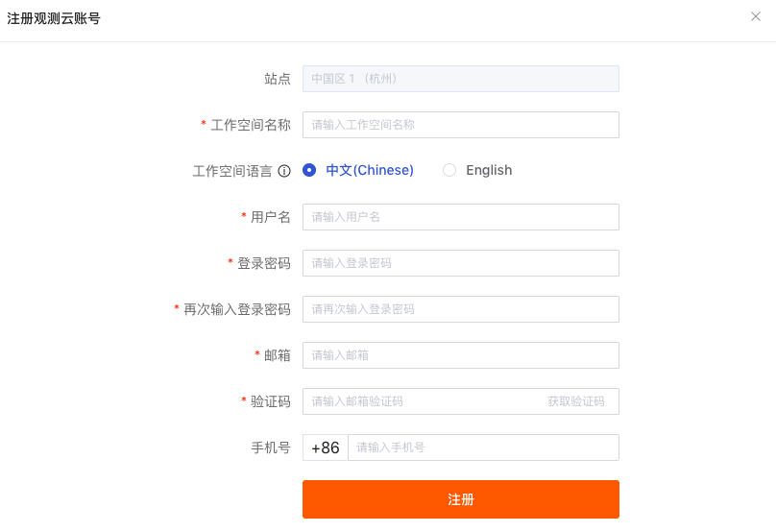The width and height of the screenshot is (776, 532).
Task: Focus the 工作空间名称 input field
Action: point(461,125)
